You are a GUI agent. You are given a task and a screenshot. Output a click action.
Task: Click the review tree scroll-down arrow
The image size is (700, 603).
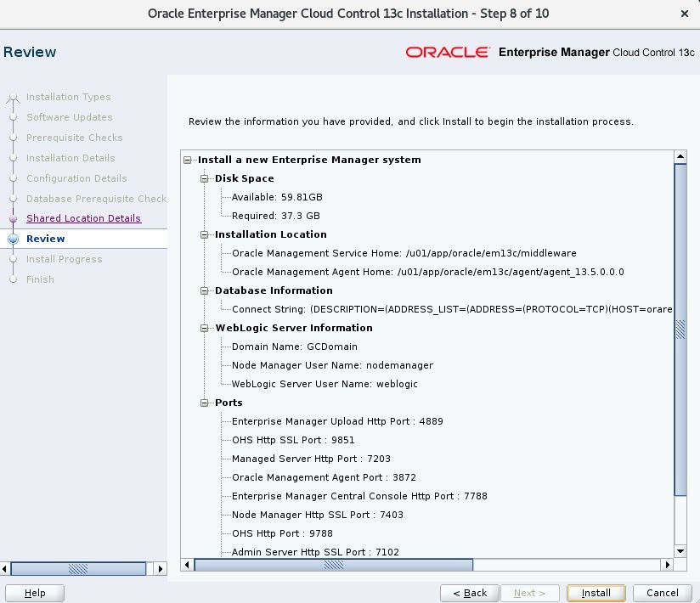[680, 551]
